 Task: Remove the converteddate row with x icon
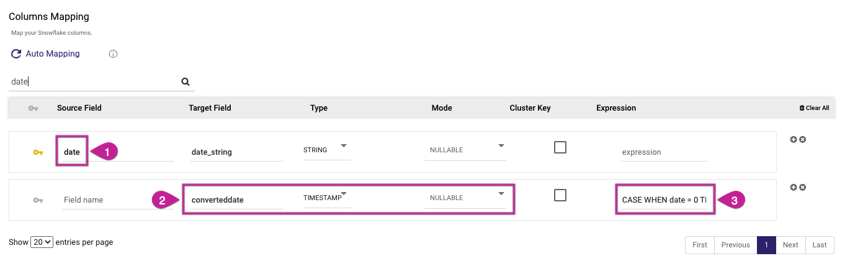click(x=802, y=187)
